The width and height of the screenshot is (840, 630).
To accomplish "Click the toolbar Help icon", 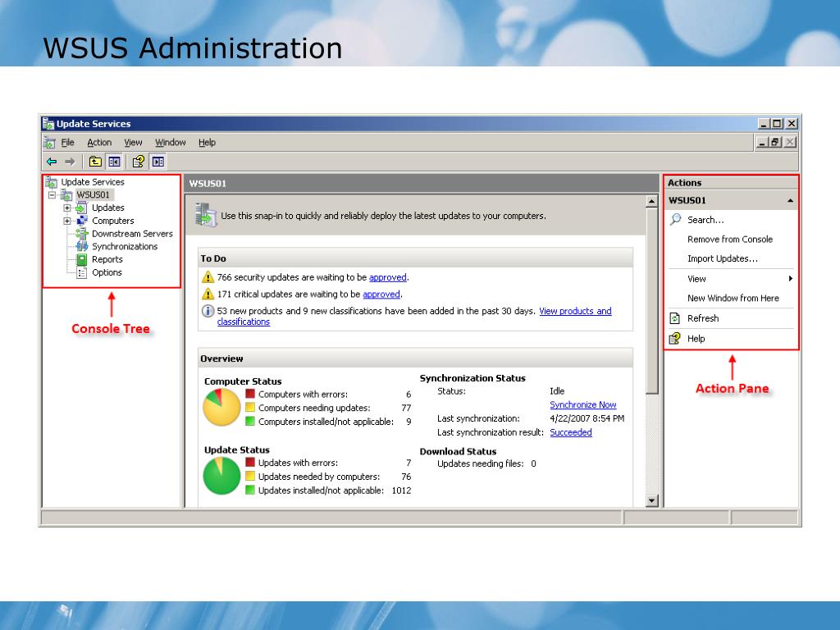I will point(138,162).
